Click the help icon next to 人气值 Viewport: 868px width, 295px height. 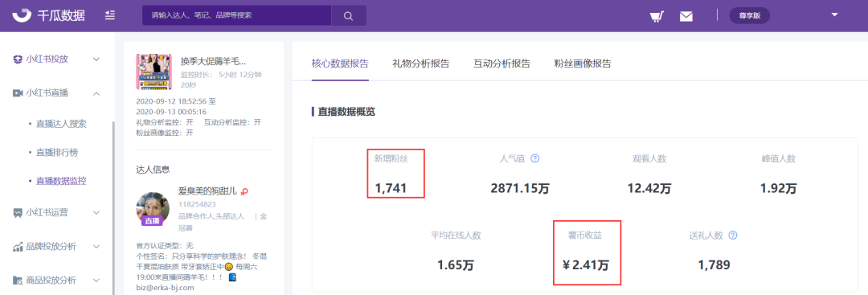[x=534, y=159]
